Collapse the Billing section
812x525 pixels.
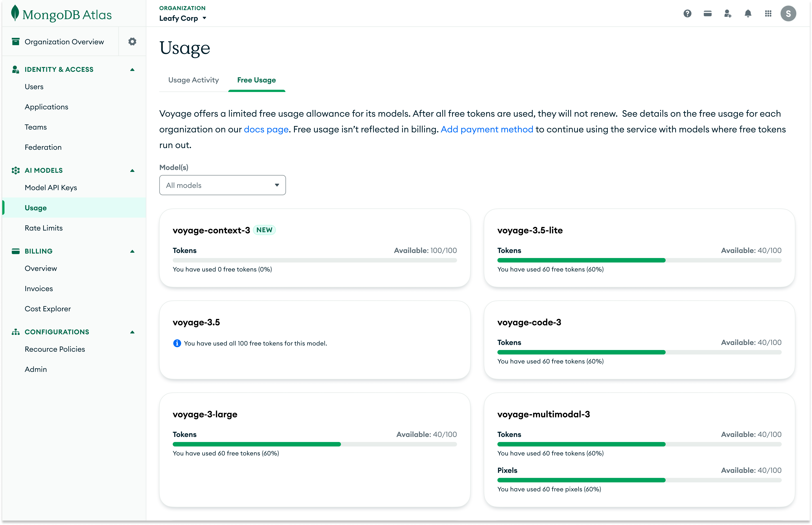132,251
